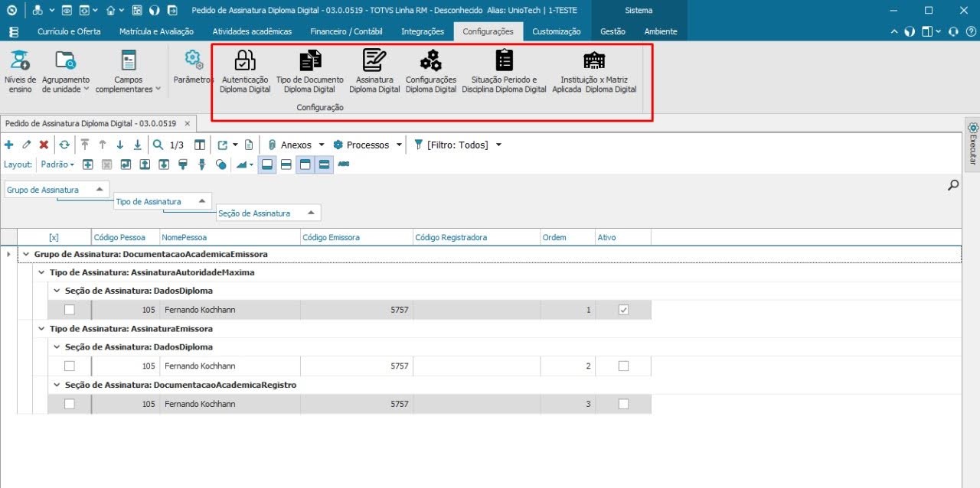Click the red delete record icon
This screenshot has height=488, width=980.
click(x=44, y=145)
